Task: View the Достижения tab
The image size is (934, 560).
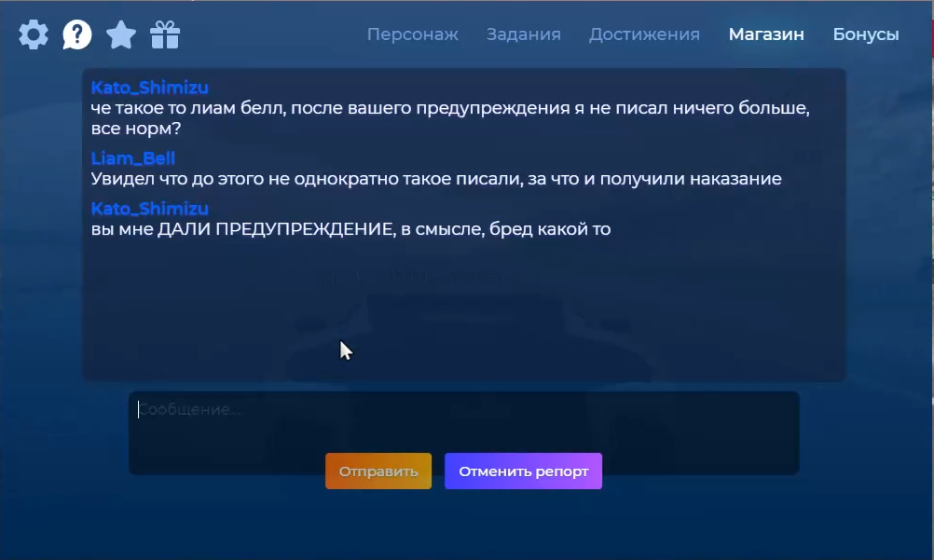Action: pyautogui.click(x=643, y=34)
